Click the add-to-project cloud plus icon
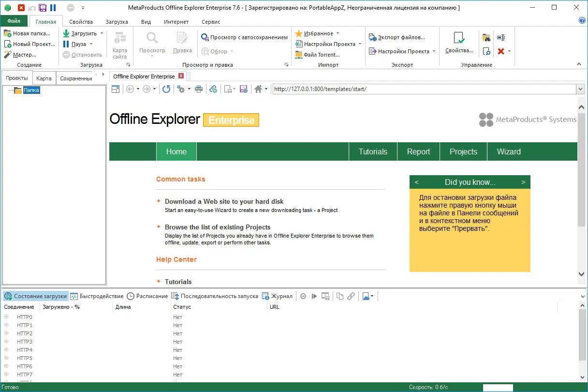 coord(213,89)
